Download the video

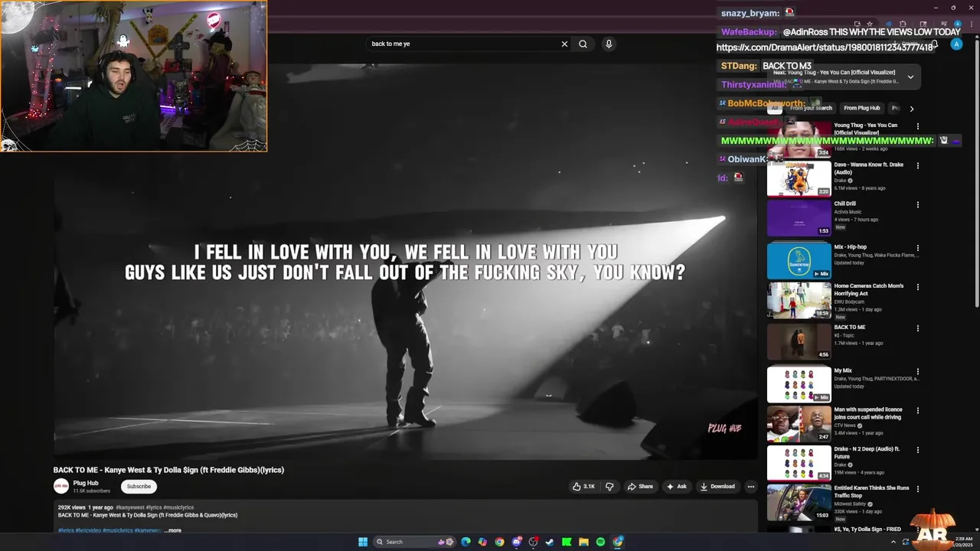[717, 486]
